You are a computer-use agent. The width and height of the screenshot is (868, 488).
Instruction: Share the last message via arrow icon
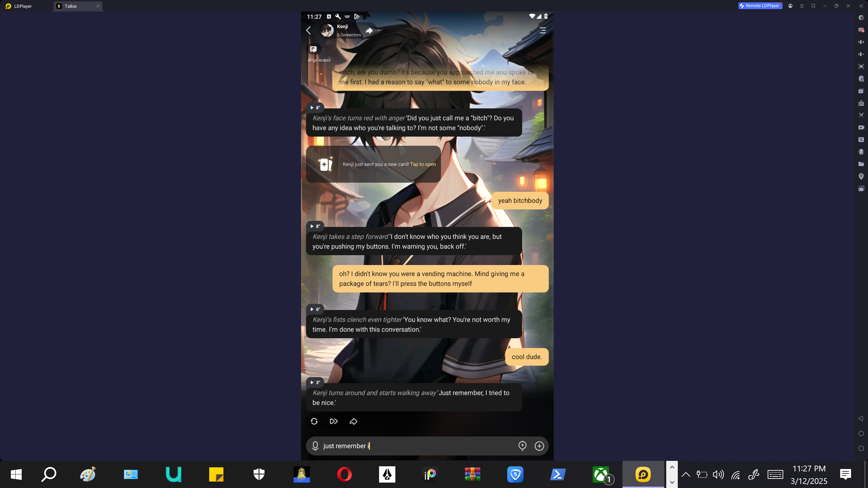353,421
